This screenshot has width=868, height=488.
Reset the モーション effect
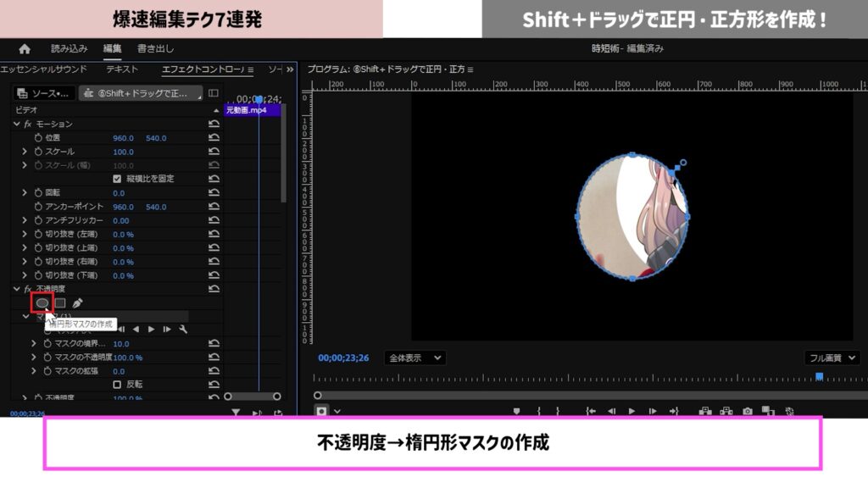(214, 124)
